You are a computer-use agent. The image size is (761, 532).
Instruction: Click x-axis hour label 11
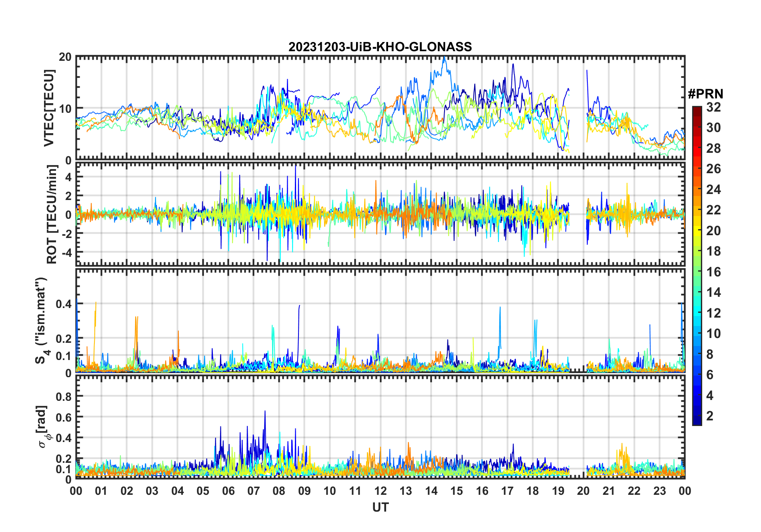(355, 491)
